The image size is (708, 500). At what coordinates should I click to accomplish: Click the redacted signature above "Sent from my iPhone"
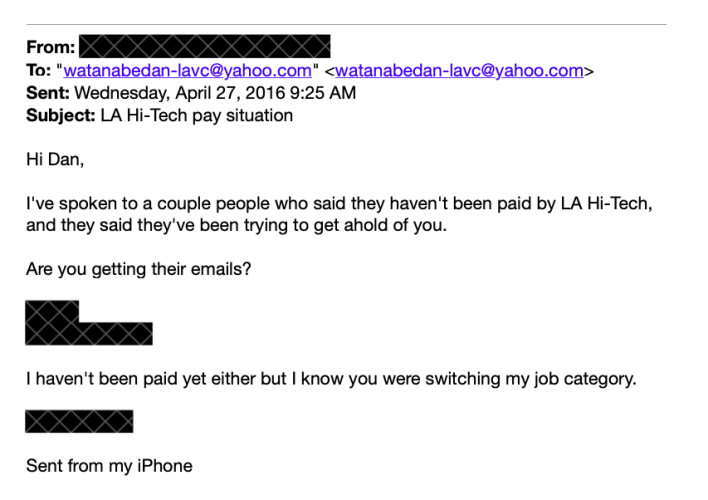79,421
